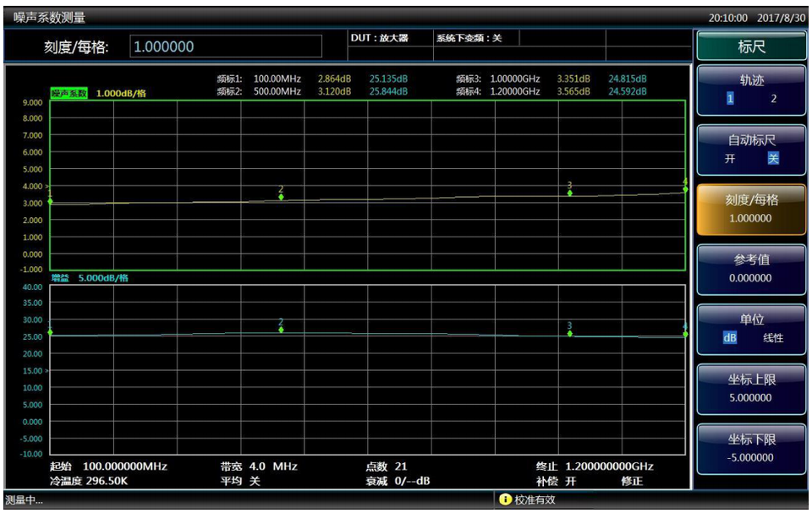The height and width of the screenshot is (513, 812).
Task: Click the green 噪声系数 trace label
Action: [69, 93]
